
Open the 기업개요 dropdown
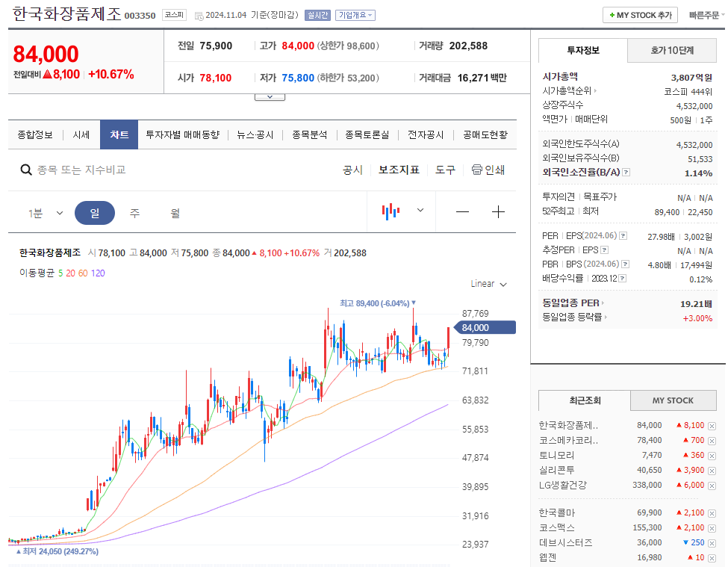point(355,16)
